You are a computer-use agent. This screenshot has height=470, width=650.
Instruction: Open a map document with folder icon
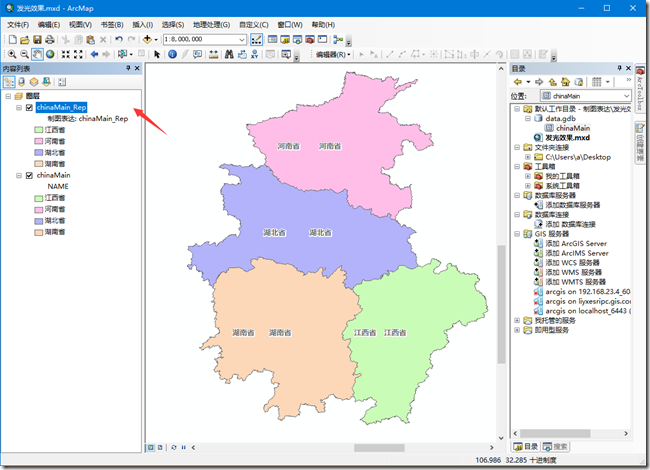coord(25,40)
